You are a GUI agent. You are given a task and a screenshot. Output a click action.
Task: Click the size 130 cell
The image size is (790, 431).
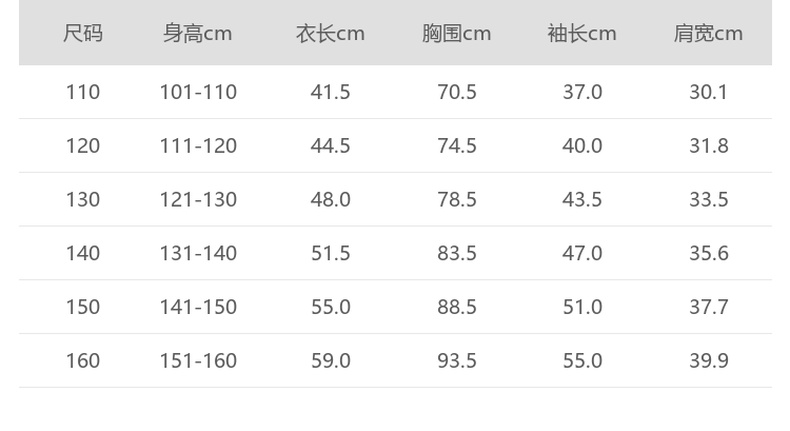83,200
